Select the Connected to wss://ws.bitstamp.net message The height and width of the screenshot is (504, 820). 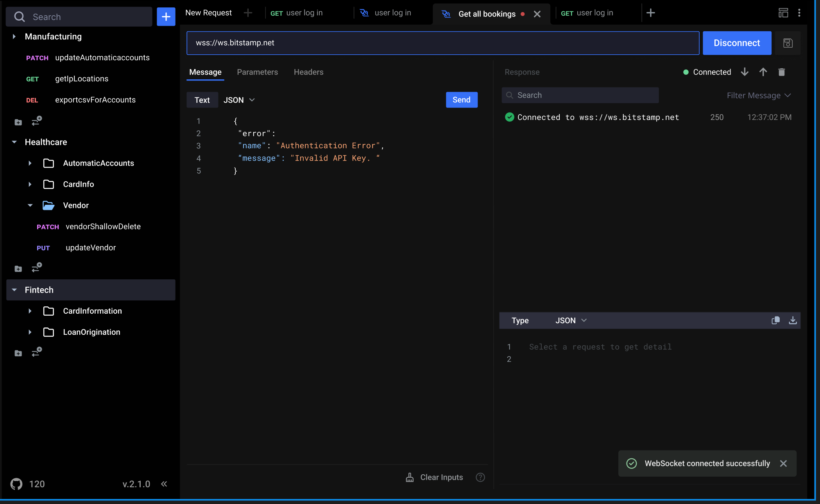[x=649, y=117]
